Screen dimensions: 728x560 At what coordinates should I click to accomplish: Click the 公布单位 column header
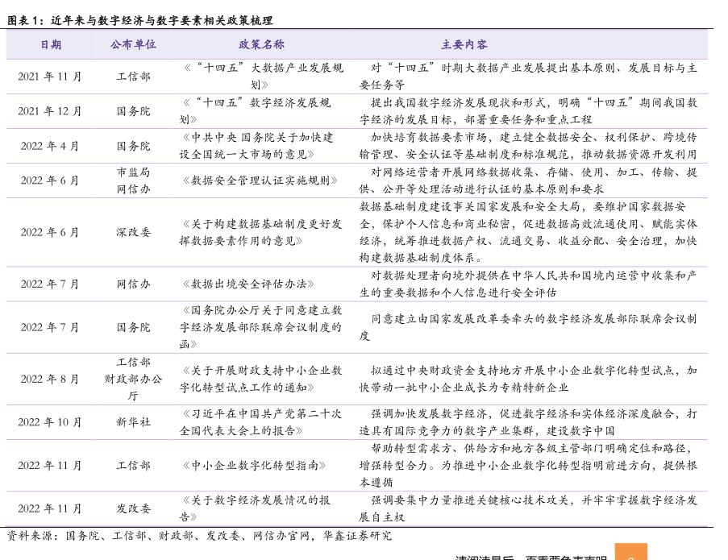coord(133,44)
